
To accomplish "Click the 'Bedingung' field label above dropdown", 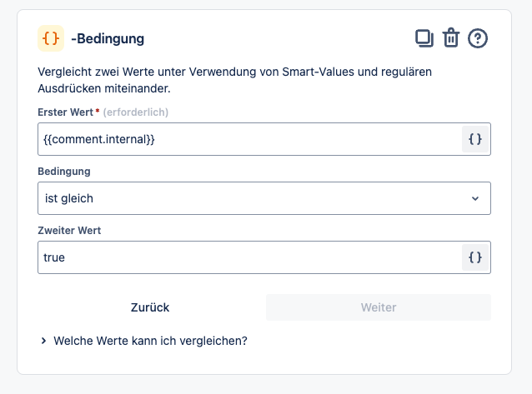I will [x=64, y=172].
